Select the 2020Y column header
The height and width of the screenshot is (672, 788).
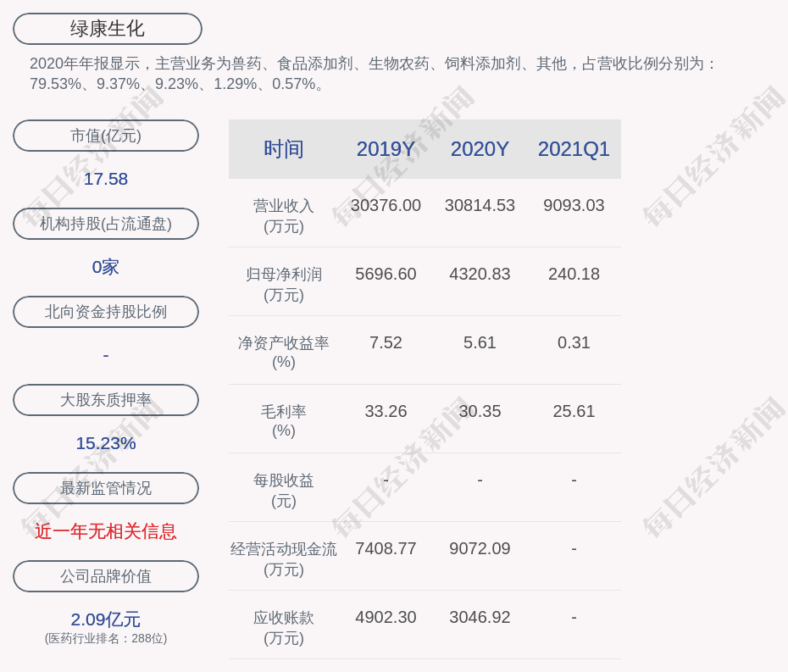point(480,149)
